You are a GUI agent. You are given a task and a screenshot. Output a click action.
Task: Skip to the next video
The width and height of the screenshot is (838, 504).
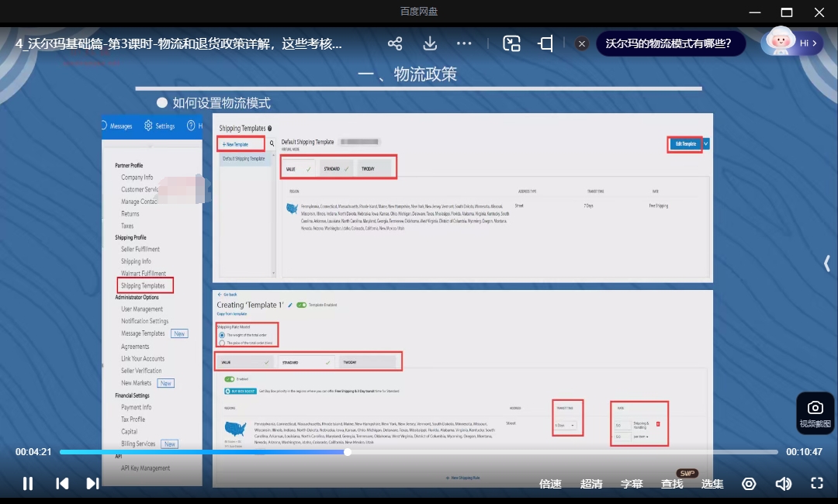coord(92,484)
